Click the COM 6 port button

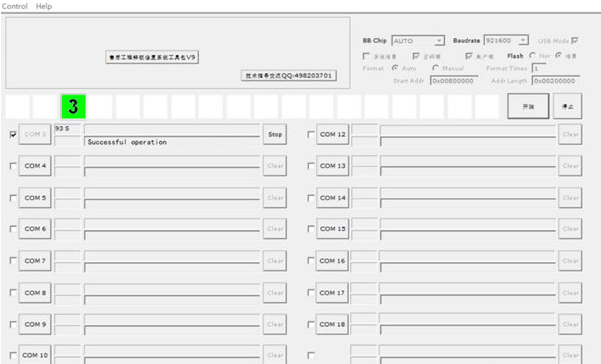tap(35, 229)
